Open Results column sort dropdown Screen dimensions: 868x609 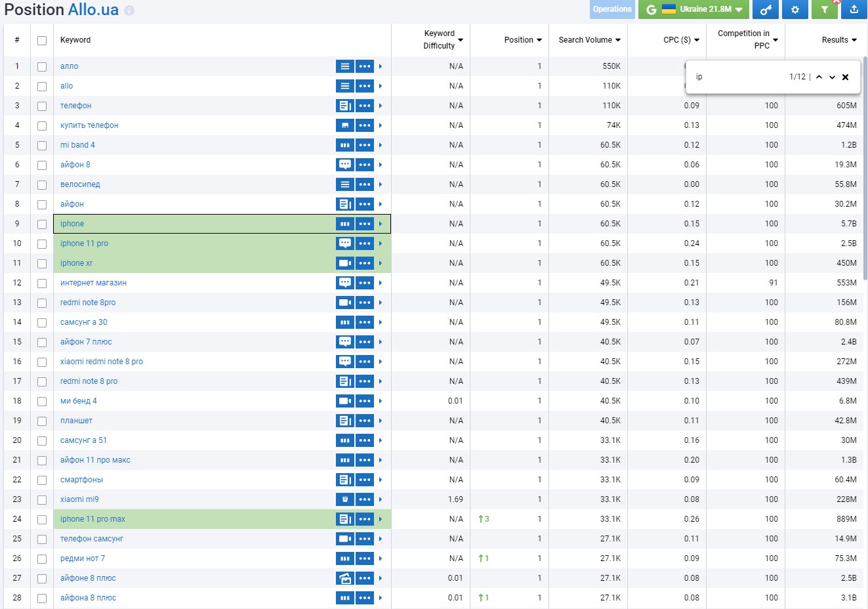854,40
